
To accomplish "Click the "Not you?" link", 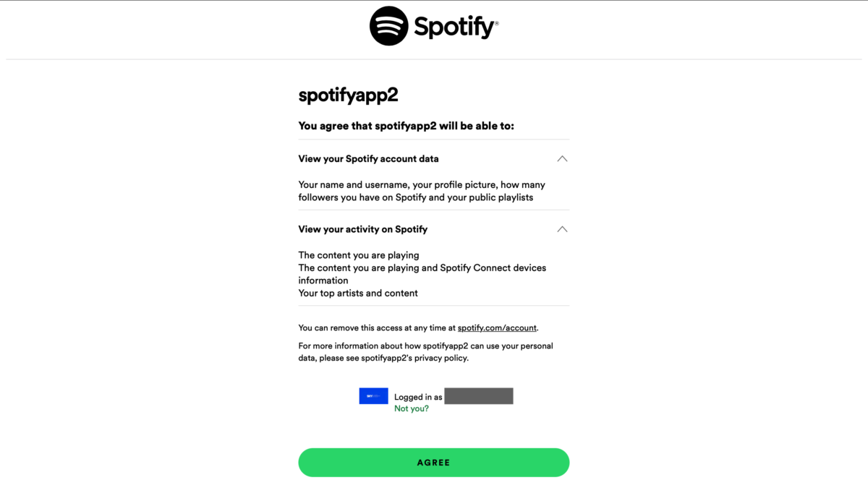I will pyautogui.click(x=411, y=408).
